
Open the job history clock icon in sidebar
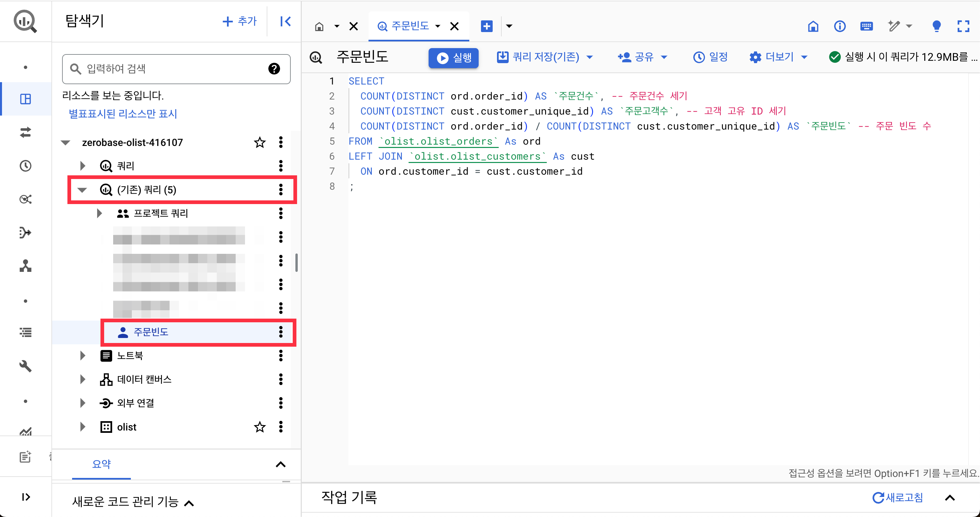25,166
